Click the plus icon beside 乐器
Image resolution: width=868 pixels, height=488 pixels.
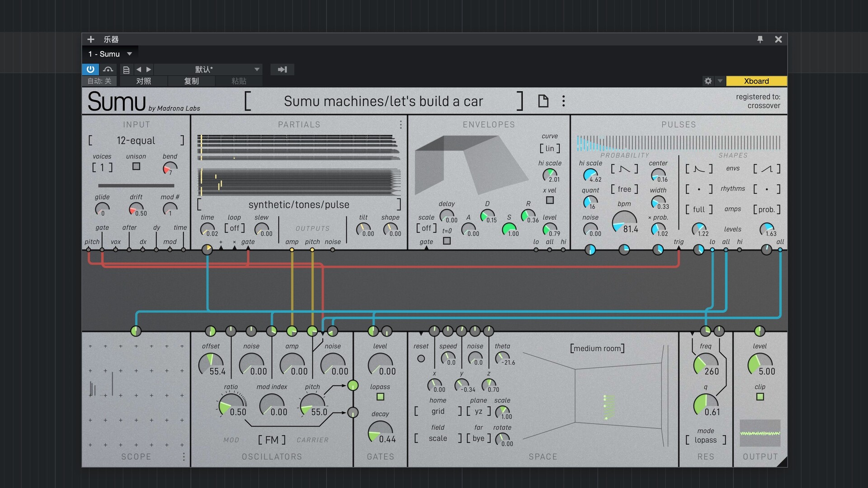(90, 39)
